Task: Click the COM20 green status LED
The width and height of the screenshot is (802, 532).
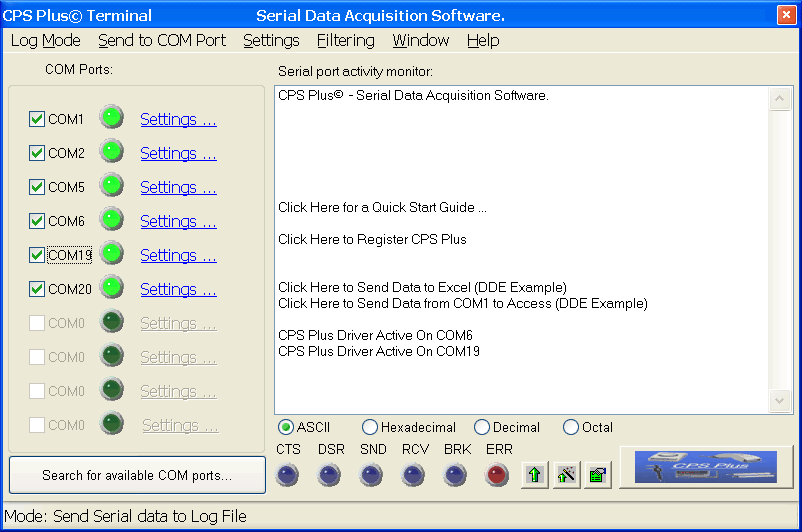Action: tap(112, 287)
